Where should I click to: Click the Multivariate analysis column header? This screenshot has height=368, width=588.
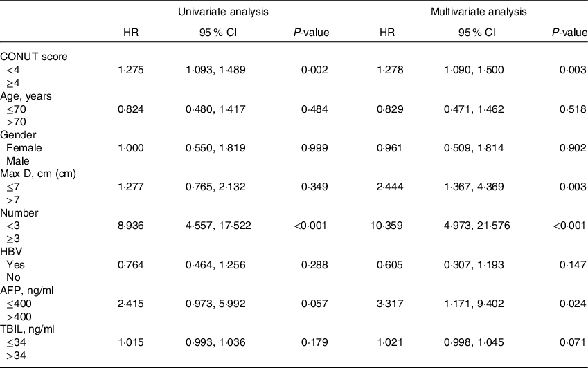click(478, 10)
